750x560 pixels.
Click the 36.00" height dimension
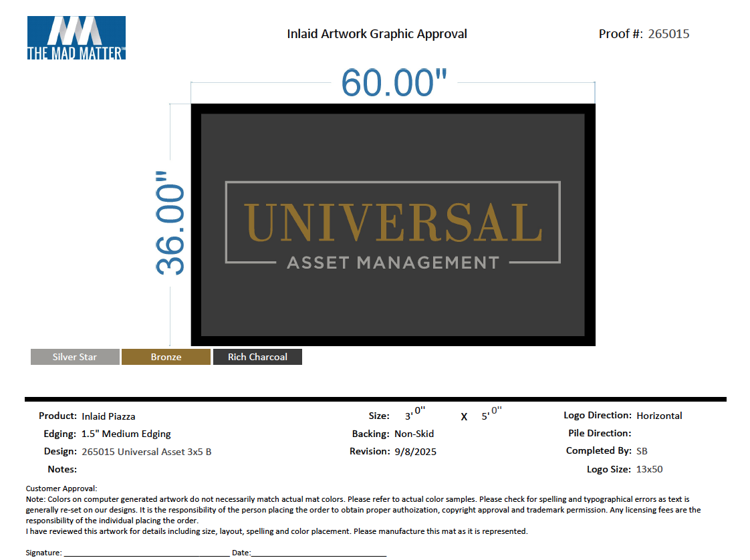[170, 223]
